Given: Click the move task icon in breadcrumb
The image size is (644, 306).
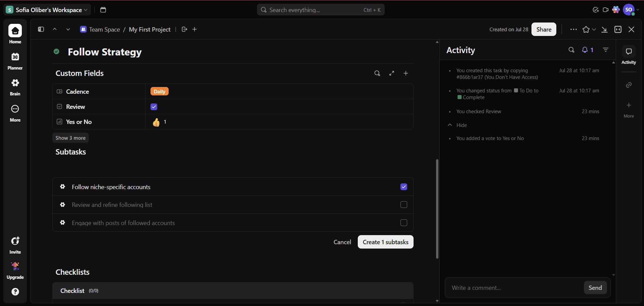Looking at the screenshot, I should point(184,29).
